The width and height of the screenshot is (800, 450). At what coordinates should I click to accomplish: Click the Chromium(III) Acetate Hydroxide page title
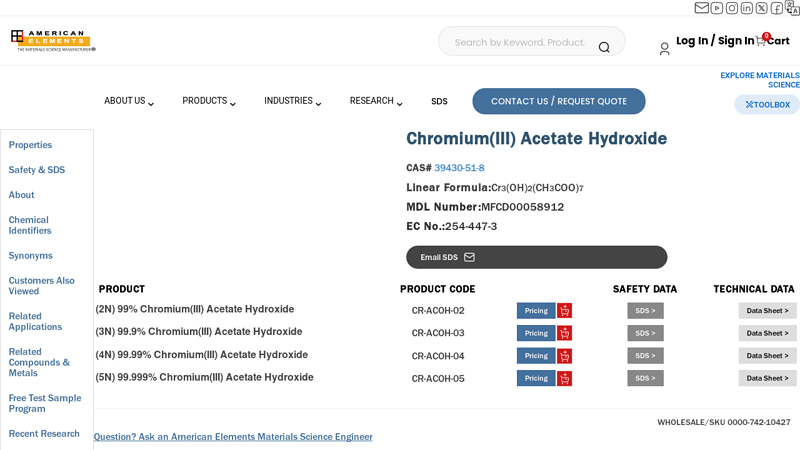tap(536, 139)
